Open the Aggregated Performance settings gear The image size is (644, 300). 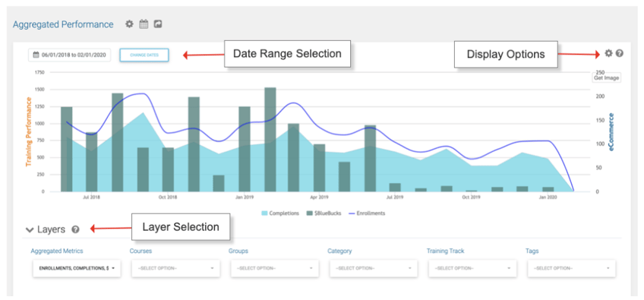pos(129,24)
